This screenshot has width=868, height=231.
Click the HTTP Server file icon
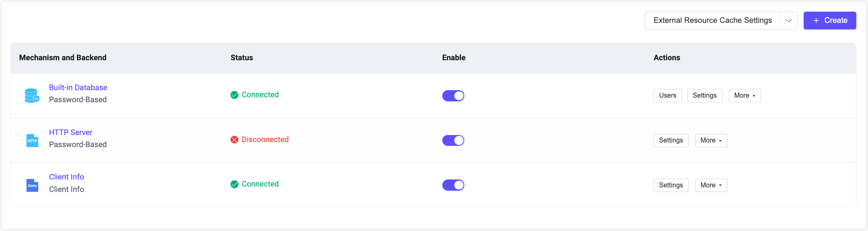point(32,140)
